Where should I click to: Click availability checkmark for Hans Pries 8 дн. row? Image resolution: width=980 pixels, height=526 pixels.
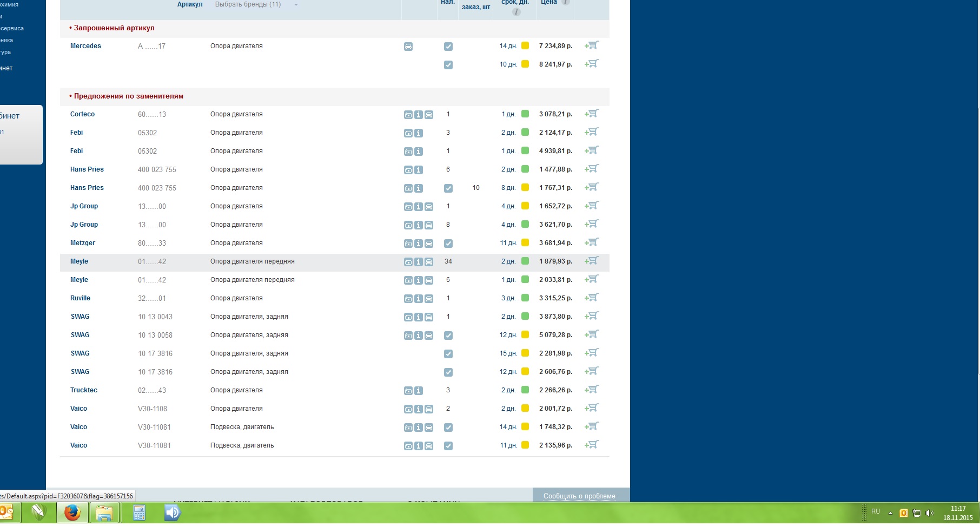[448, 188]
